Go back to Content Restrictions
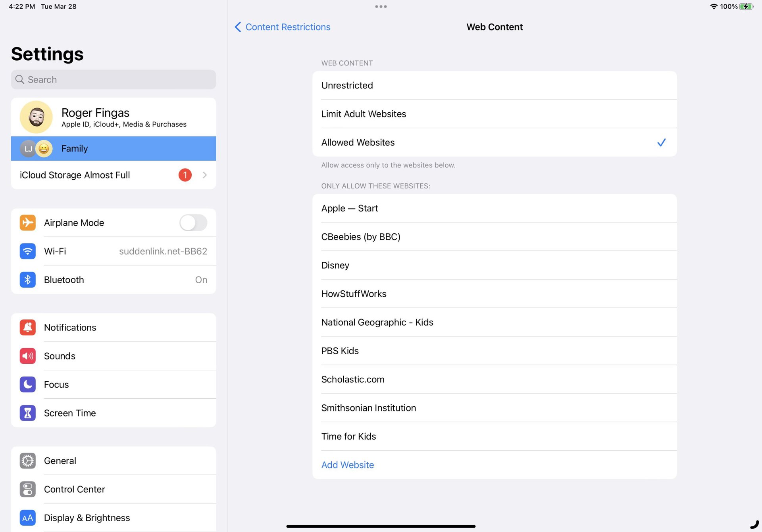The width and height of the screenshot is (762, 532). 283,27
